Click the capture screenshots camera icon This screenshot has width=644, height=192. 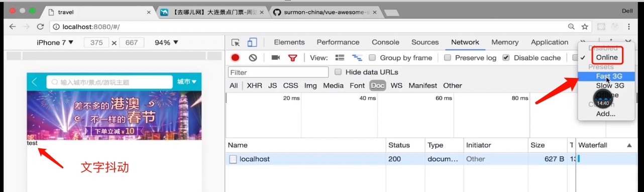(275, 58)
